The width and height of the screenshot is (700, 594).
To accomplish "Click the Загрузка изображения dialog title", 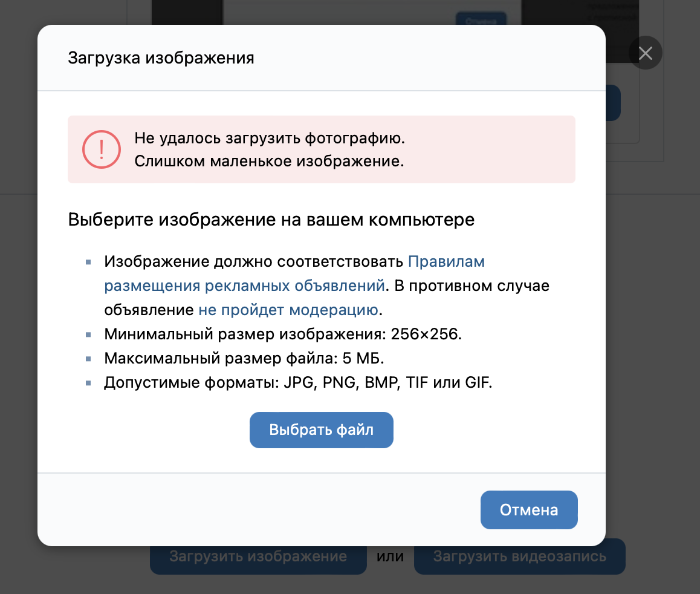I will tap(161, 57).
